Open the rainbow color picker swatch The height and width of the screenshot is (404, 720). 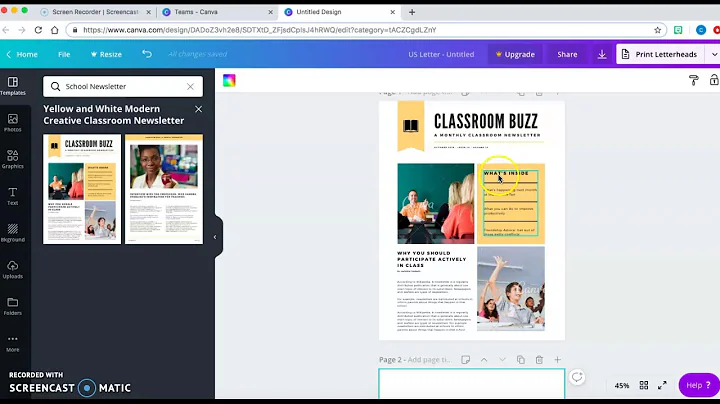229,80
